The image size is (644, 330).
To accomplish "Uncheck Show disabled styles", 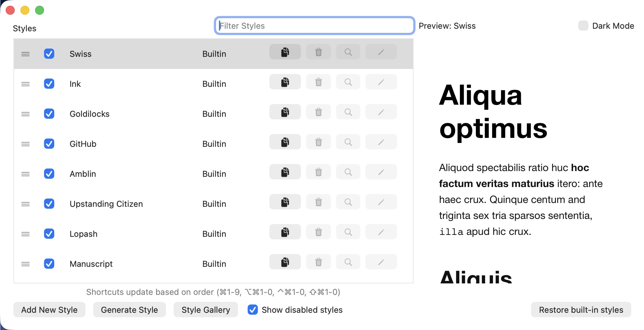I will pyautogui.click(x=253, y=310).
